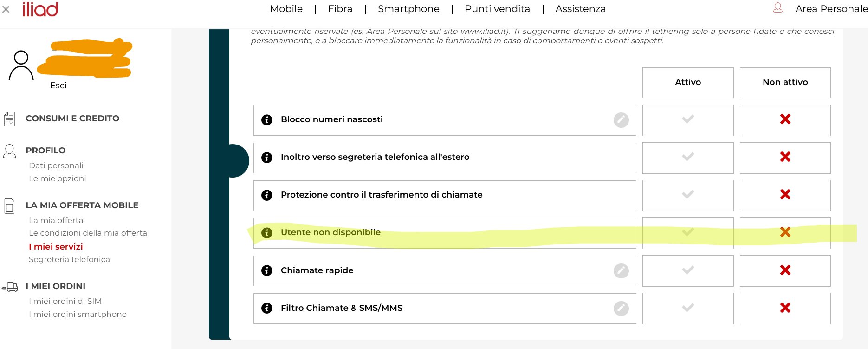This screenshot has height=349, width=868.
Task: Enable Utente non disponibile with Attivo checkmark
Action: coord(688,233)
